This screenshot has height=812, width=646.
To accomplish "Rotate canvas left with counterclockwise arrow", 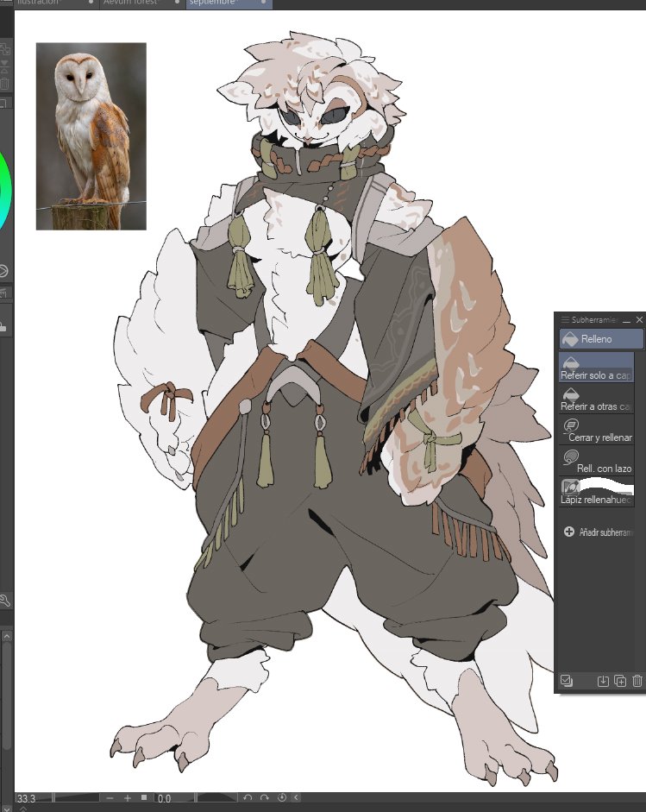I will tap(248, 798).
